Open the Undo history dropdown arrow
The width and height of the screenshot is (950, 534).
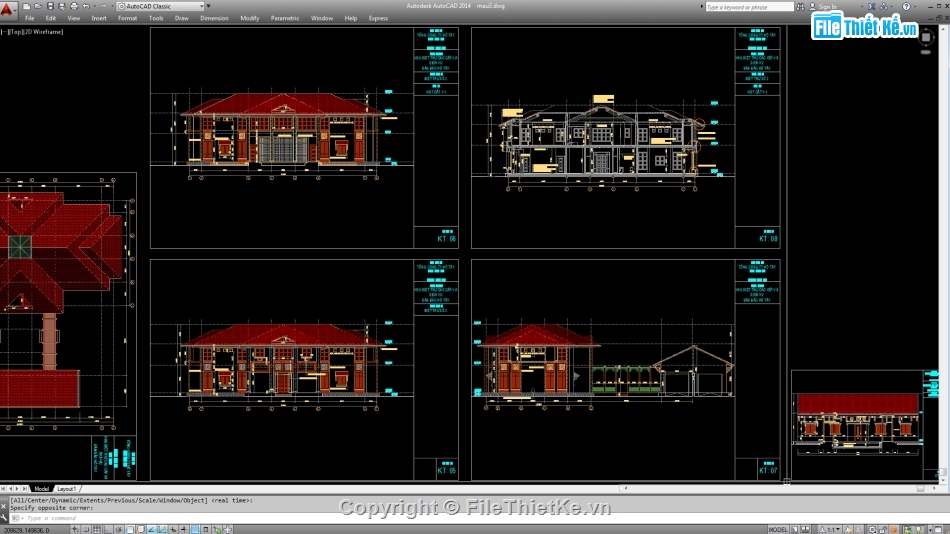pos(94,6)
